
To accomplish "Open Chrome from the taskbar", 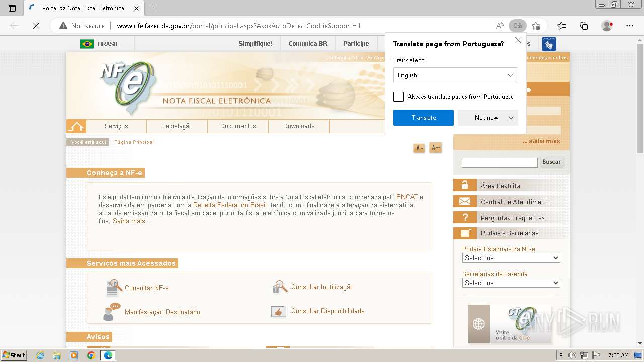I will [91, 355].
